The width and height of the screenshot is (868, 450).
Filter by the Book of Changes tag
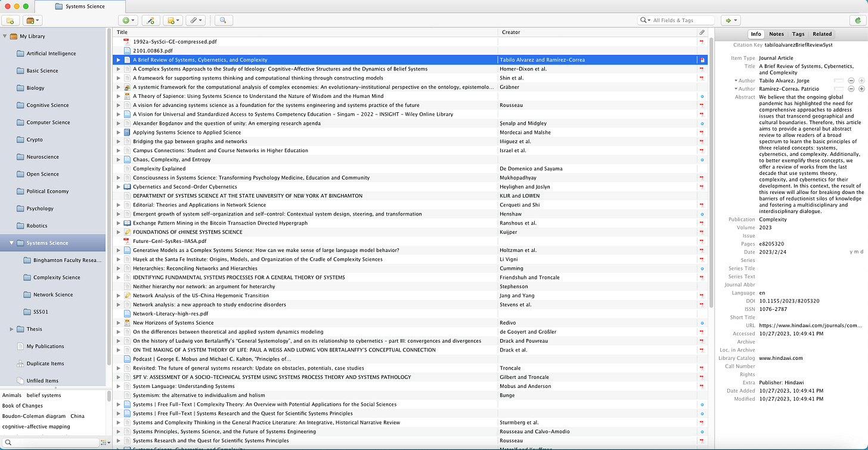click(x=23, y=405)
